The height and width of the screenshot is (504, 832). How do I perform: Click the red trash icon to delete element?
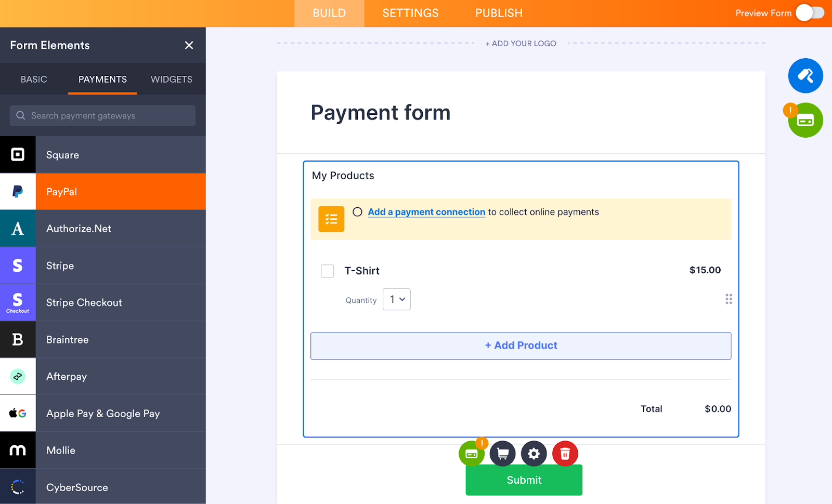pos(565,453)
